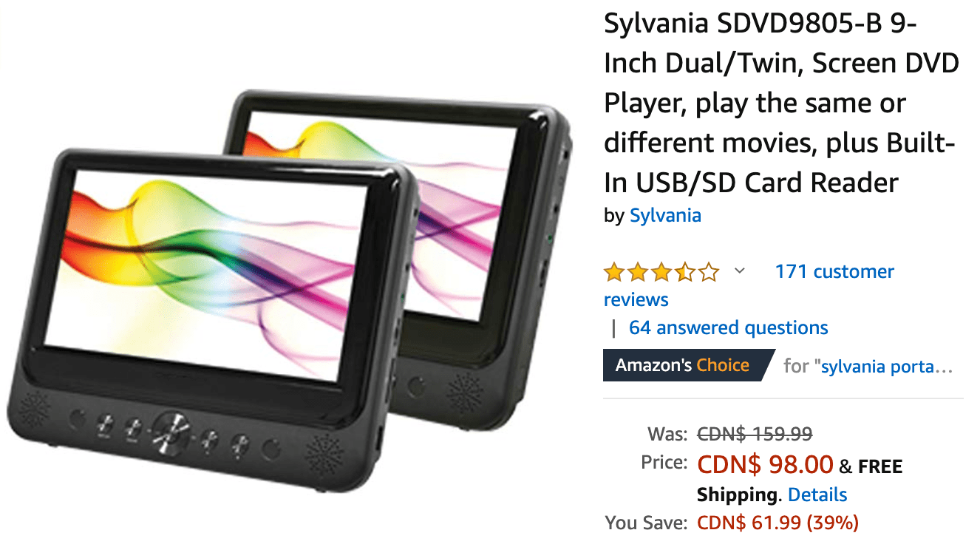Click the right speaker grille on front player
This screenshot has height=547, width=980.
click(x=325, y=455)
